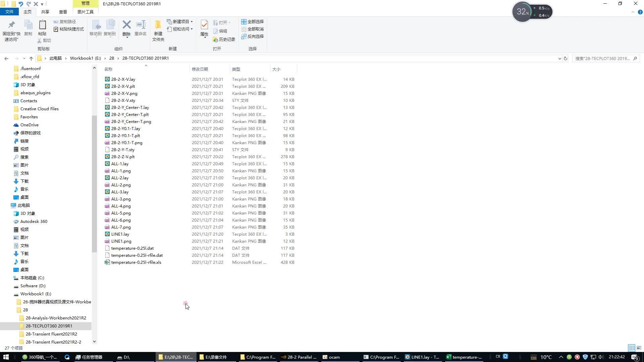
Task: Sort files by Date Modified header
Action: (210, 69)
